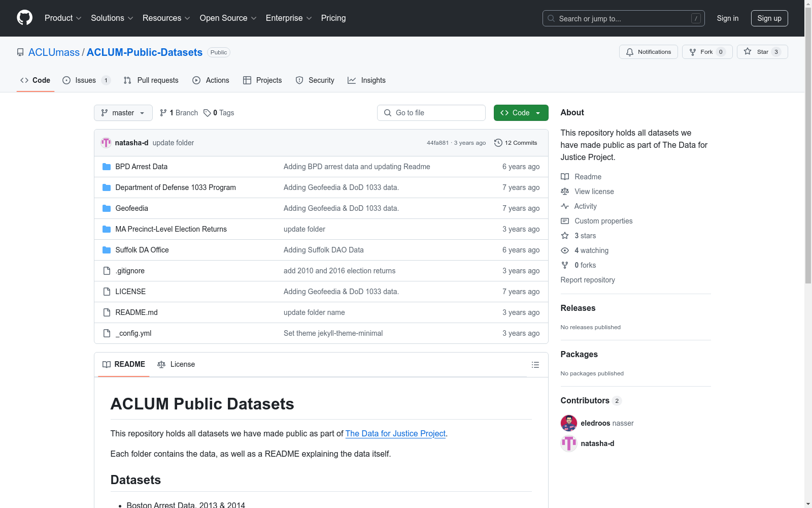Click Report repository link

click(588, 280)
